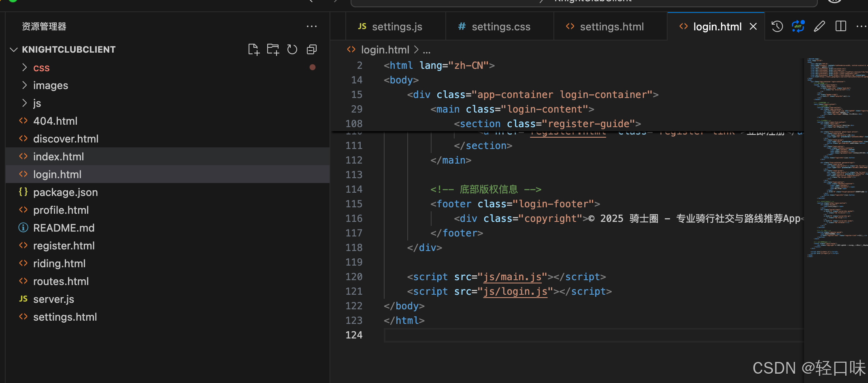Expand the images folder

(x=168, y=85)
